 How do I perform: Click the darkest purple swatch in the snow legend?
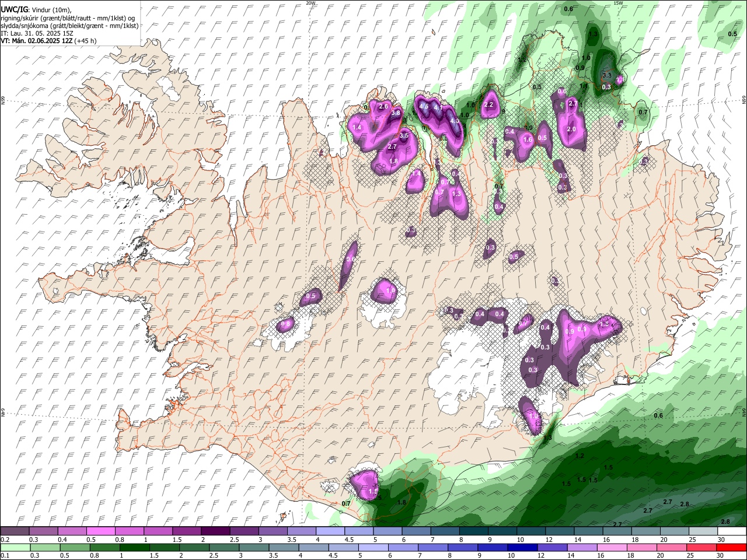tap(215, 531)
